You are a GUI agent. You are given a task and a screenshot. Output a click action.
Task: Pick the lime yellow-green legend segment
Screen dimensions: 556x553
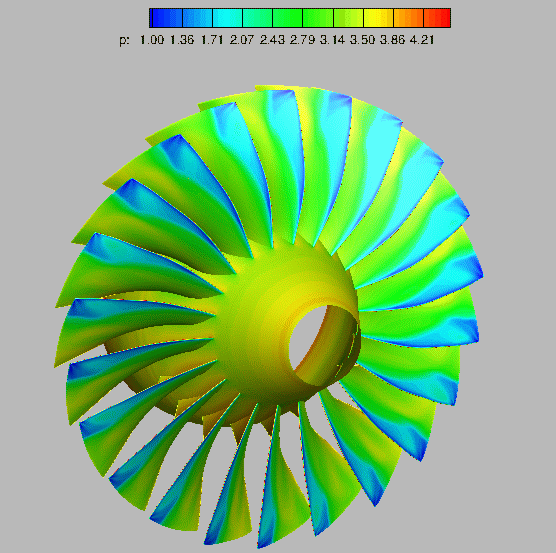pyautogui.click(x=348, y=18)
